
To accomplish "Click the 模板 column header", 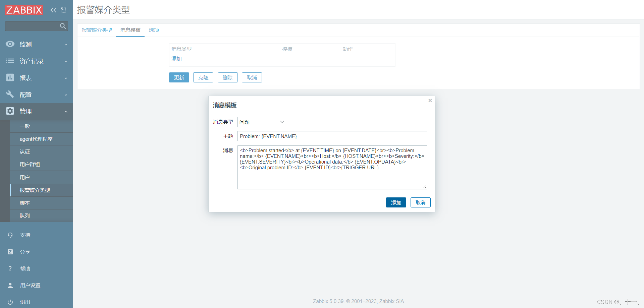I will point(287,49).
